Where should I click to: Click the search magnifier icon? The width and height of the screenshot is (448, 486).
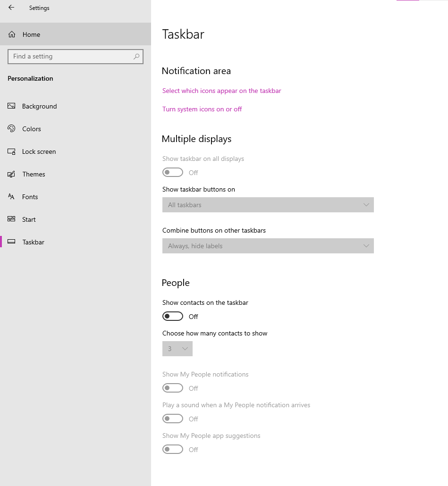tap(136, 57)
